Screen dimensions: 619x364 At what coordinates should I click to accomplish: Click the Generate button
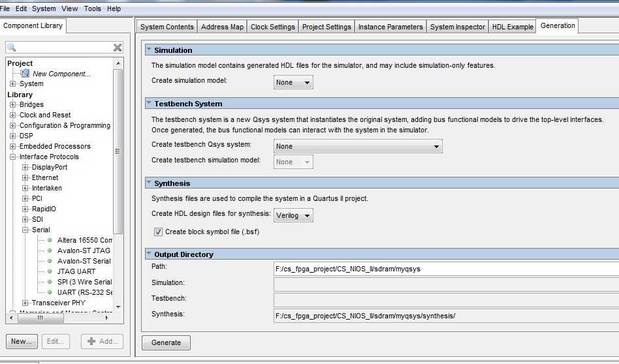(166, 342)
